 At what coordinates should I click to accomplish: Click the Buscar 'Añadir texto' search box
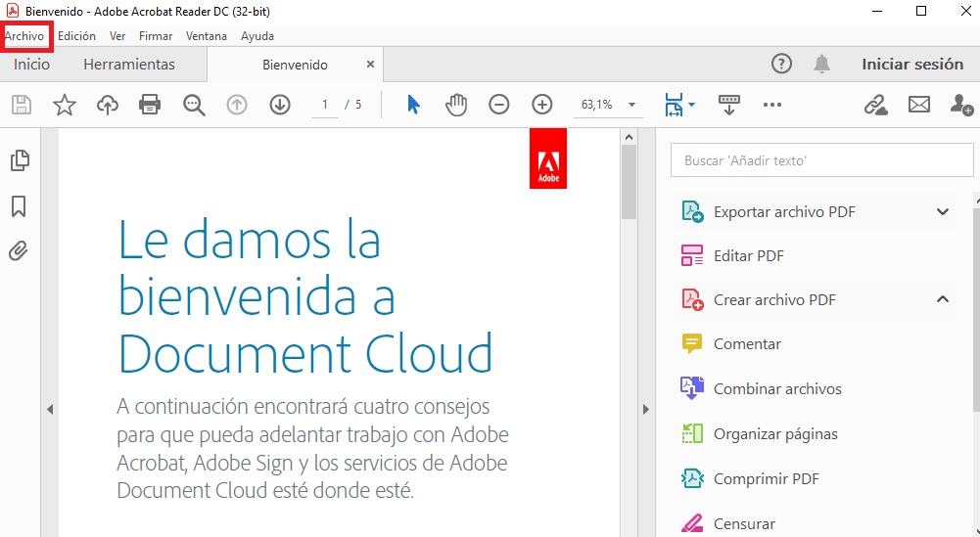[x=821, y=160]
